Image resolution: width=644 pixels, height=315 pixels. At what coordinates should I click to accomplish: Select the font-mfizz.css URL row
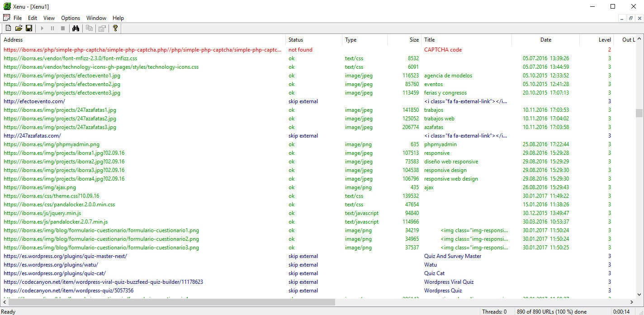point(71,58)
